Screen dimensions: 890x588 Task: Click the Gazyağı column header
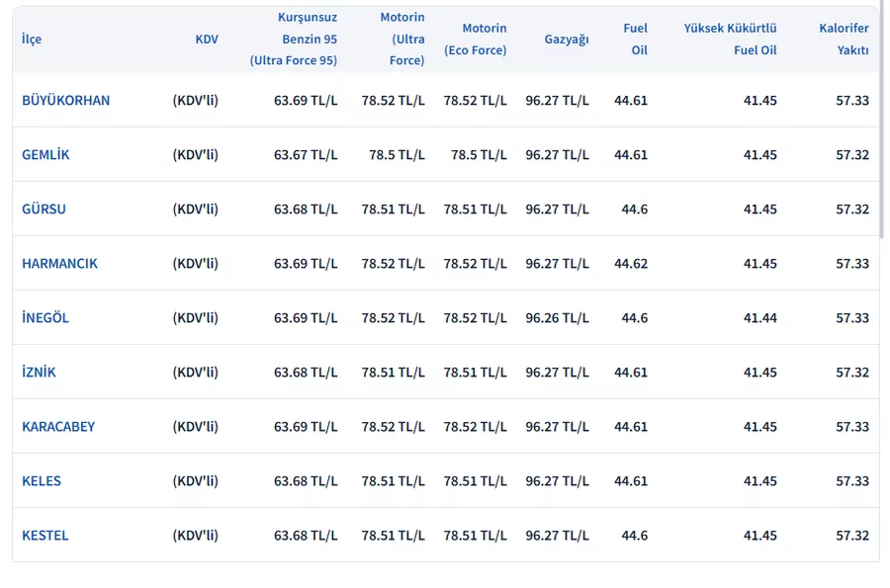pos(566,40)
